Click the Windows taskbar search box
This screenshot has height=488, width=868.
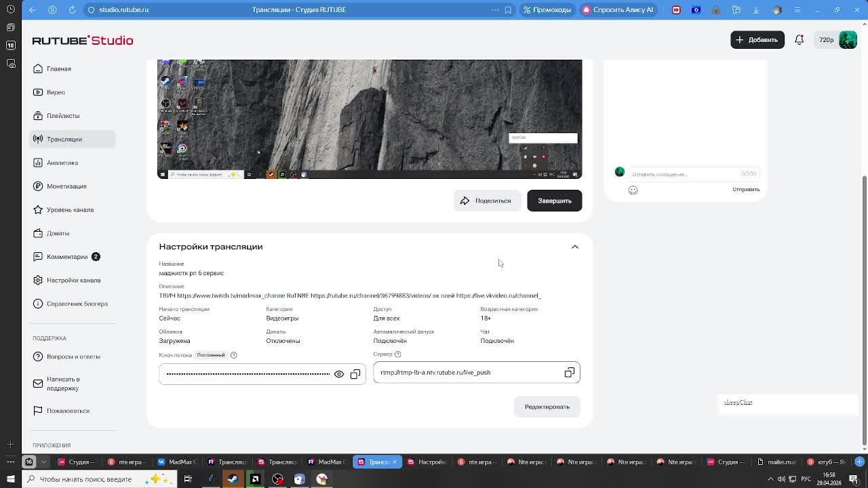tap(98, 479)
